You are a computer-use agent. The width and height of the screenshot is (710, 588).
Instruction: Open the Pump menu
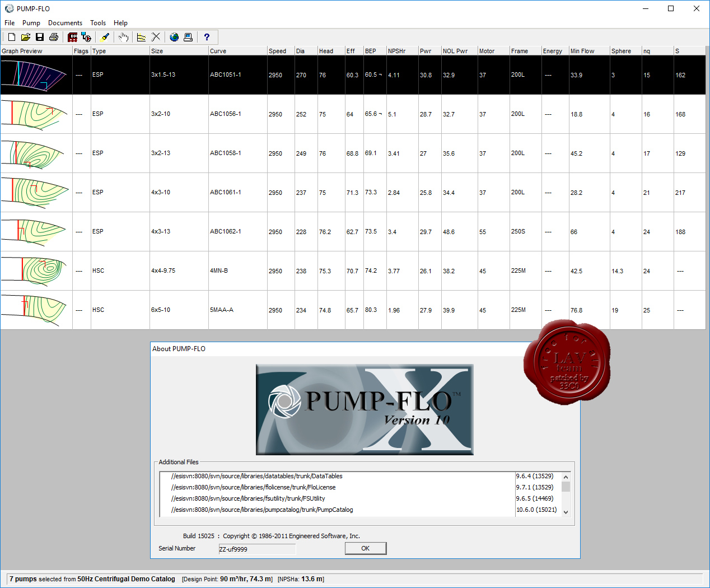pyautogui.click(x=31, y=23)
